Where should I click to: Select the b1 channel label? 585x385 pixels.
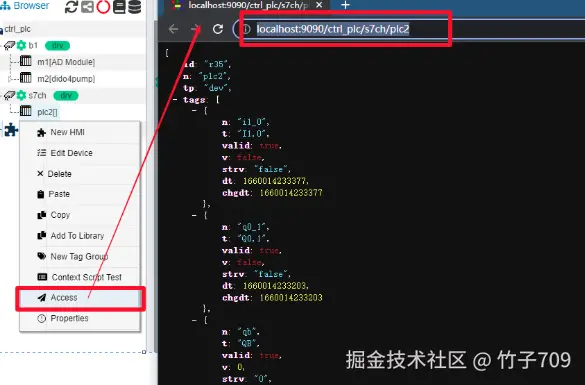coord(33,46)
